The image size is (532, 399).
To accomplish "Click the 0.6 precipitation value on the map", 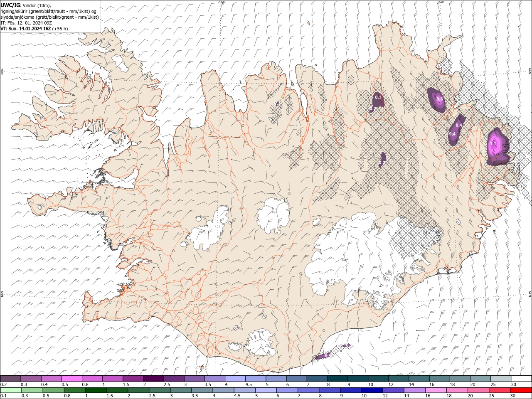I will [x=439, y=99].
